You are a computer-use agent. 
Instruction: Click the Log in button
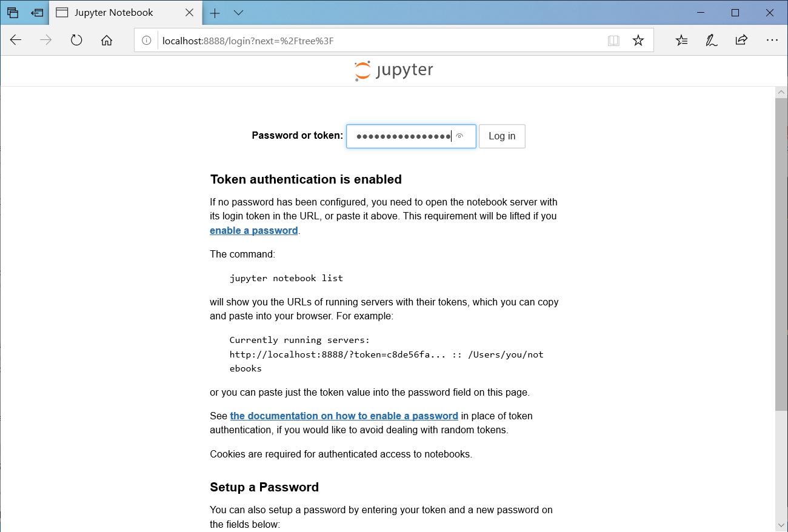coord(502,136)
